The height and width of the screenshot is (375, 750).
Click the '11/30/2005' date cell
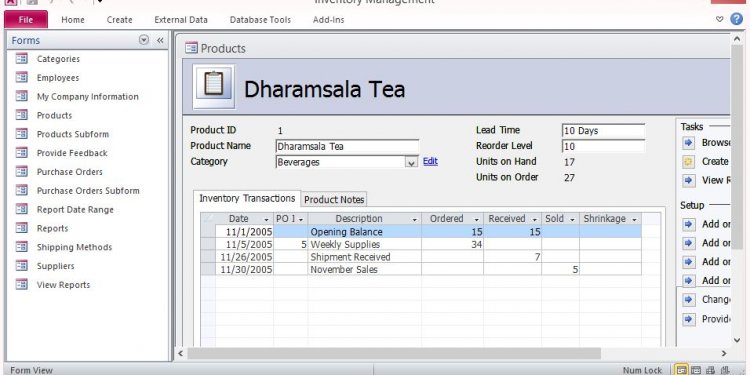(x=244, y=269)
